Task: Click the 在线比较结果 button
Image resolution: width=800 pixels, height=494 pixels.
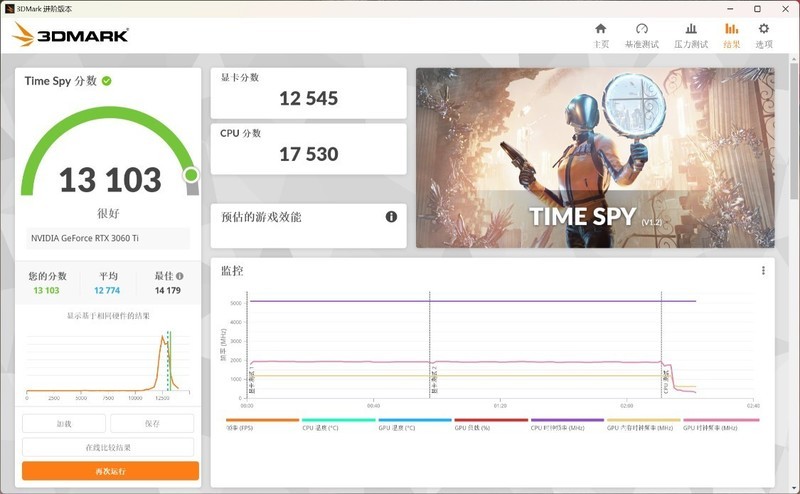Action: click(108, 447)
